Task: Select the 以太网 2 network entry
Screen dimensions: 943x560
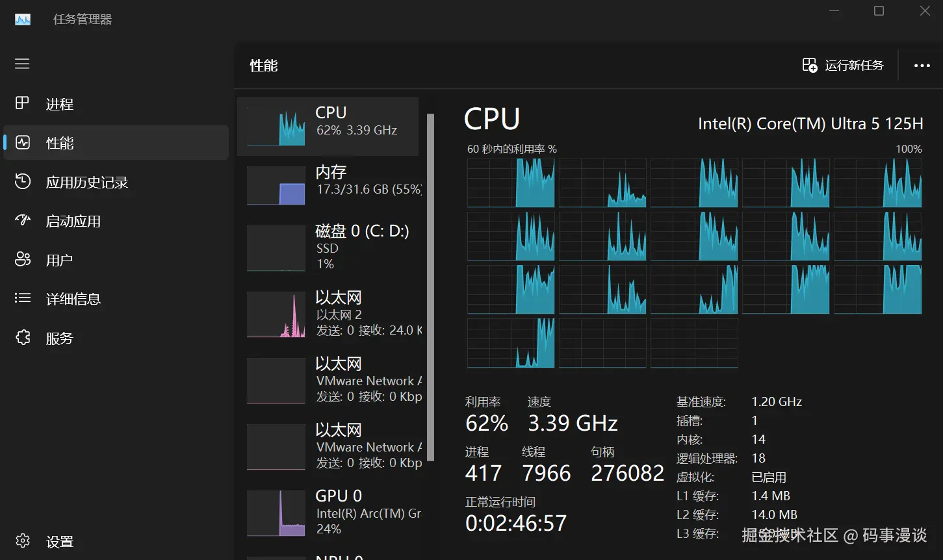Action: tap(328, 314)
